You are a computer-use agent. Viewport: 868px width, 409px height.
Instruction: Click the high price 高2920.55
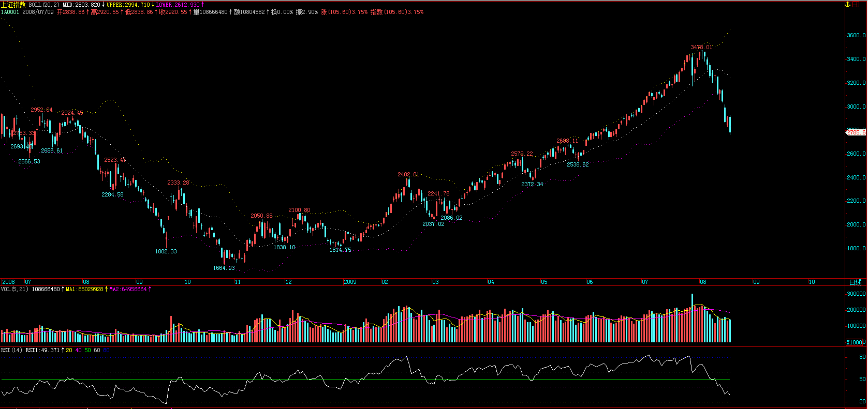tap(105, 12)
